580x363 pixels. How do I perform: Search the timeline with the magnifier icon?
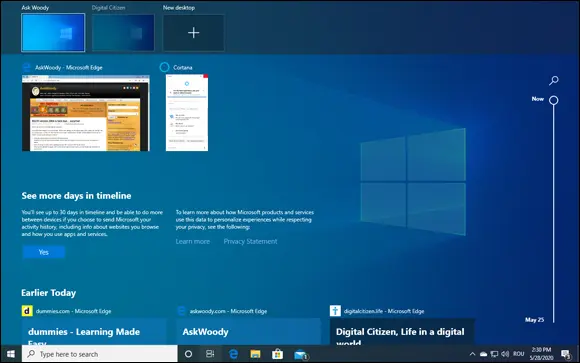click(x=554, y=80)
